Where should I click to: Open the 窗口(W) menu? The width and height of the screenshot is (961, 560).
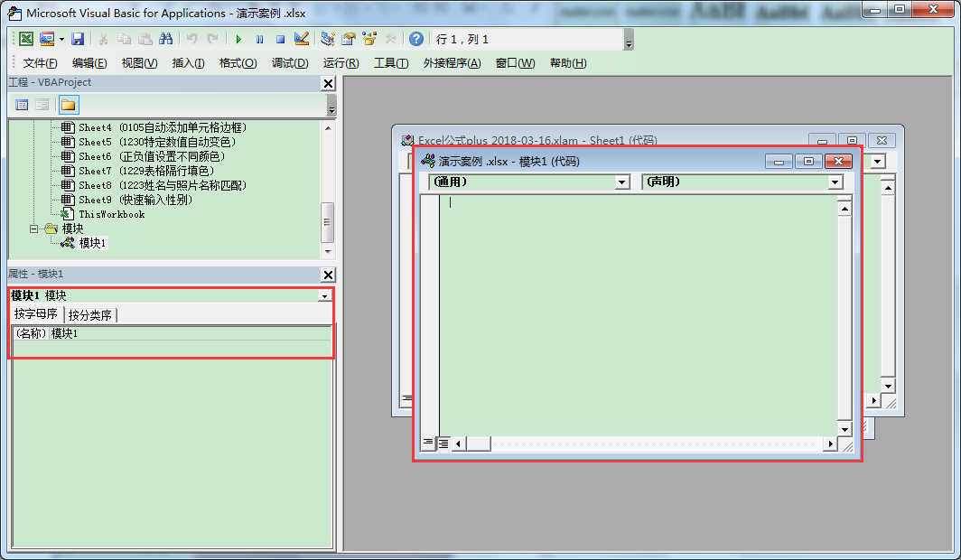(x=515, y=63)
